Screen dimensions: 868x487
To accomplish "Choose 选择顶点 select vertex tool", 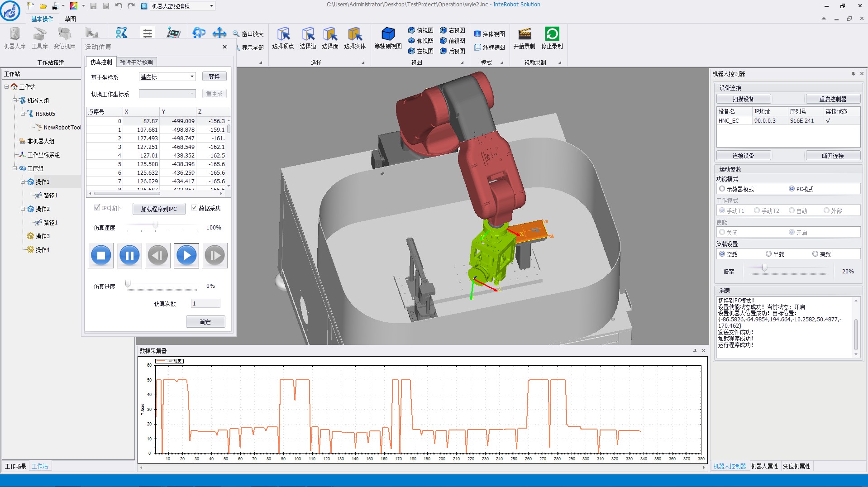I will tap(283, 38).
